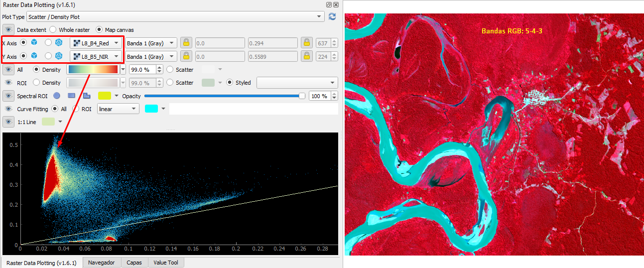Click the X Axis range lock icon
This screenshot has height=268, width=644.
[186, 43]
